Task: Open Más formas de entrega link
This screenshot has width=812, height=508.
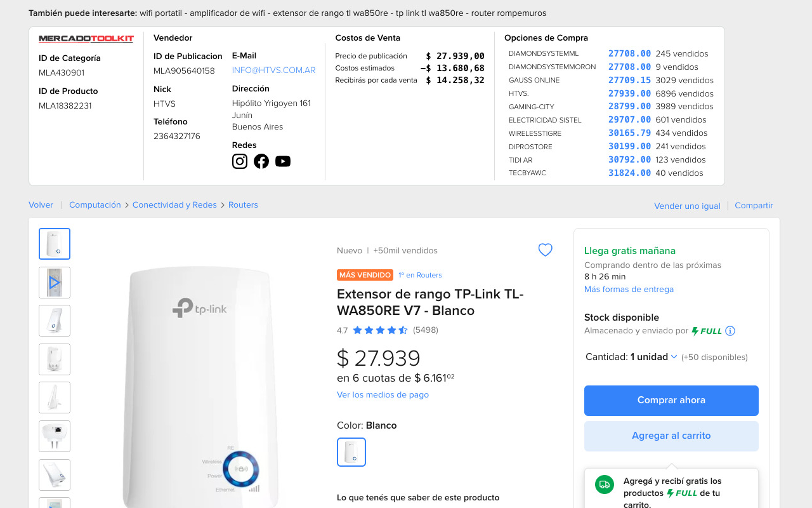Action: pos(629,290)
